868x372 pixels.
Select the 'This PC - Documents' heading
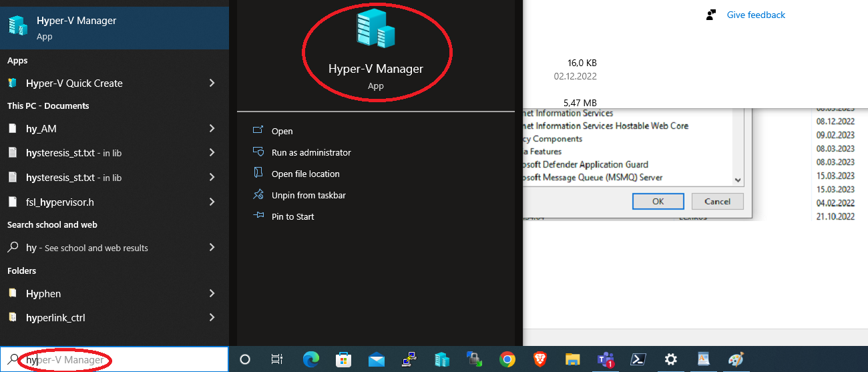coord(48,106)
